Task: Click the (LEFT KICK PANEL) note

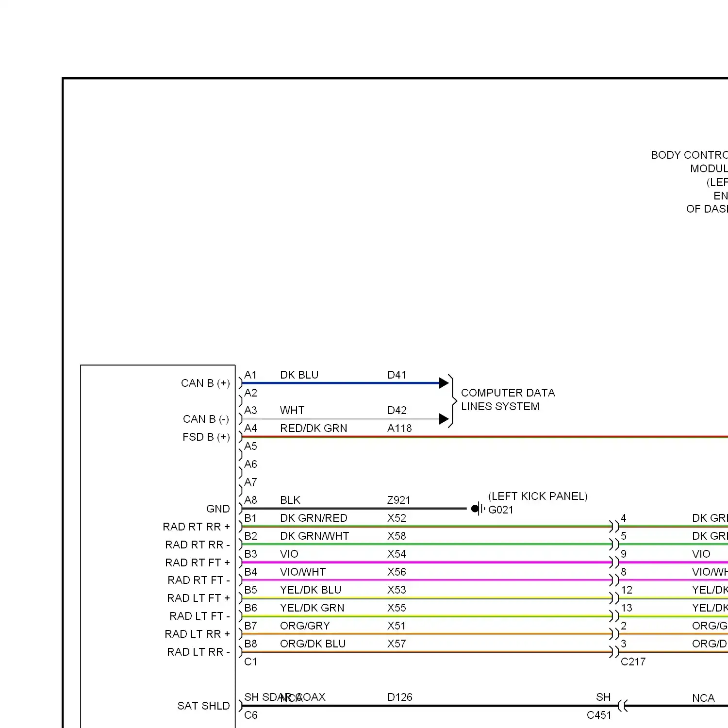Action: [538, 496]
